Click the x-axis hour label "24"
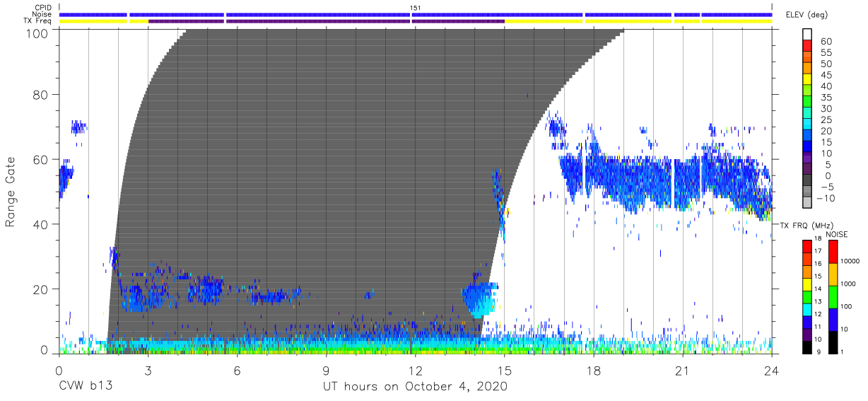Viewport: 868px width, 401px height. [772, 371]
